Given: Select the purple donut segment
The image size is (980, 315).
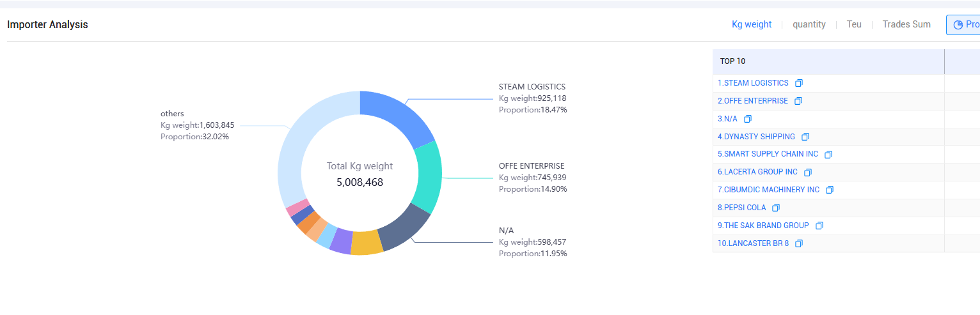Looking at the screenshot, I should [x=341, y=240].
